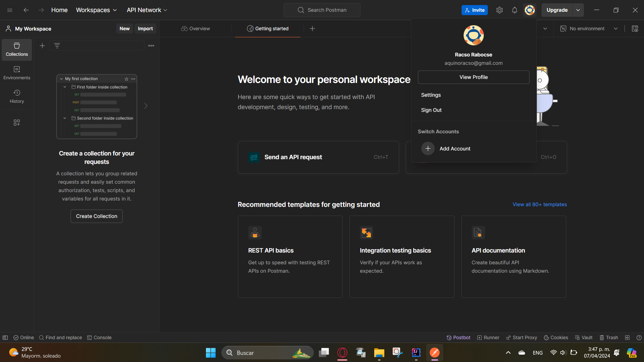Viewport: 644px width, 362px height.
Task: Open Opera browser from the taskbar
Action: [342, 353]
